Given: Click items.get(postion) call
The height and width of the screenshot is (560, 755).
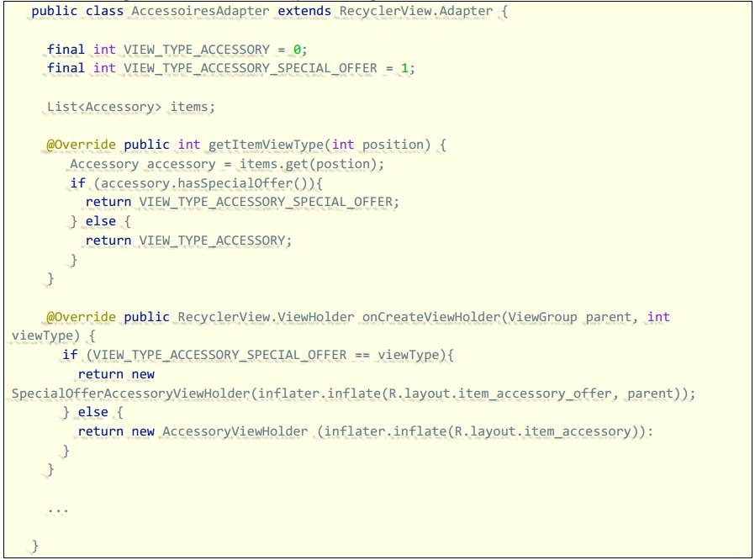Looking at the screenshot, I should [309, 164].
